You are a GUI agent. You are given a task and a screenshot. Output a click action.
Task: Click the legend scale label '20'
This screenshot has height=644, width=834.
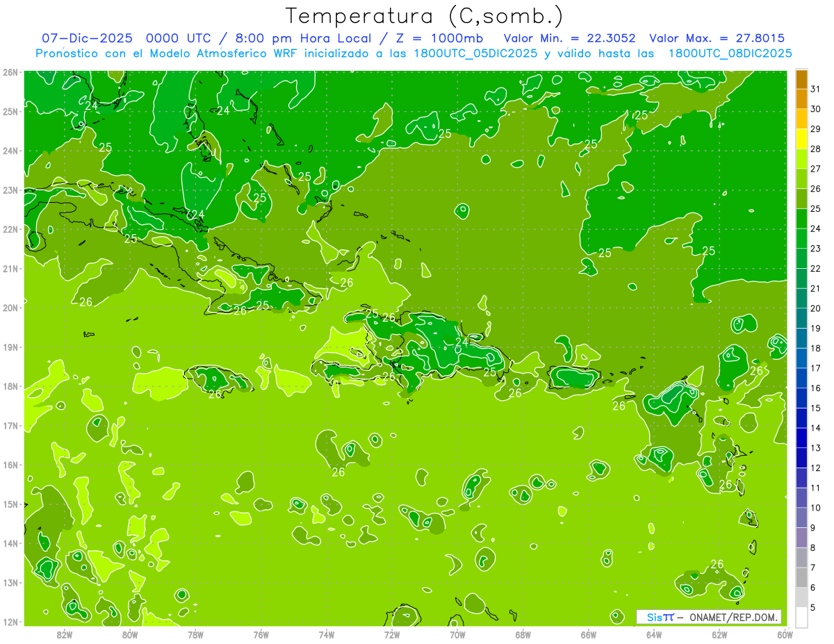pyautogui.click(x=816, y=308)
